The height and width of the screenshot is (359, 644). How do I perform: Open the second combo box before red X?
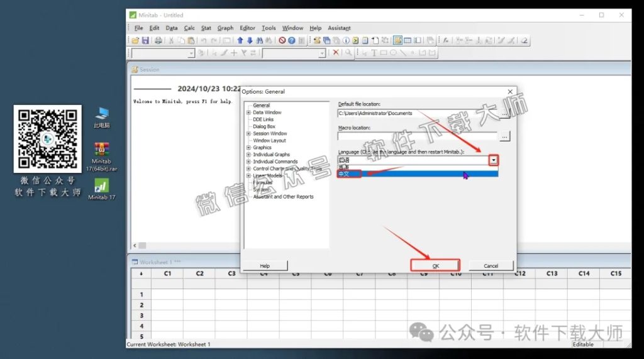coord(294,53)
